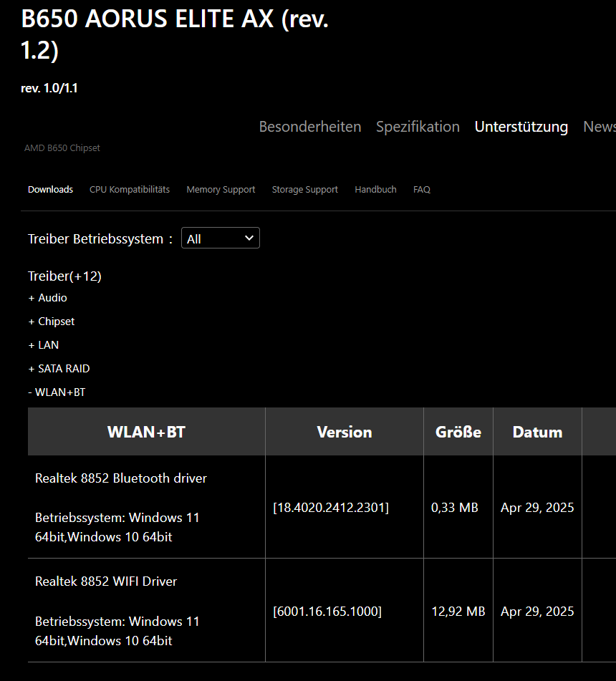Click the Version column header

(x=345, y=432)
